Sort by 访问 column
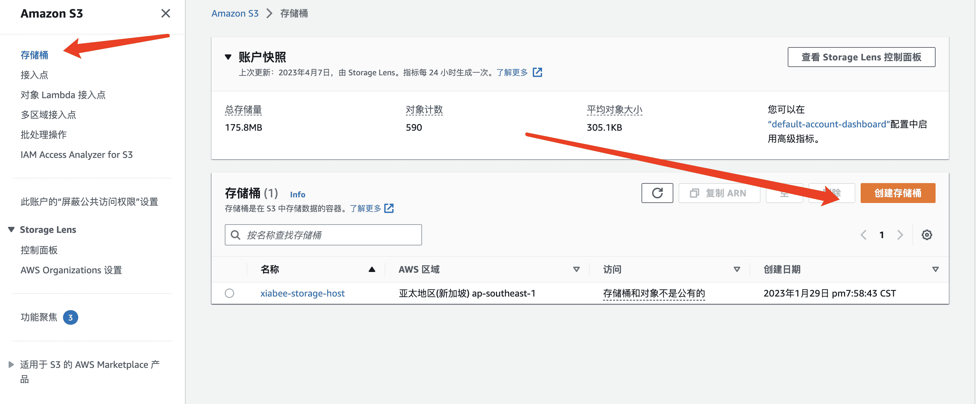 737,270
